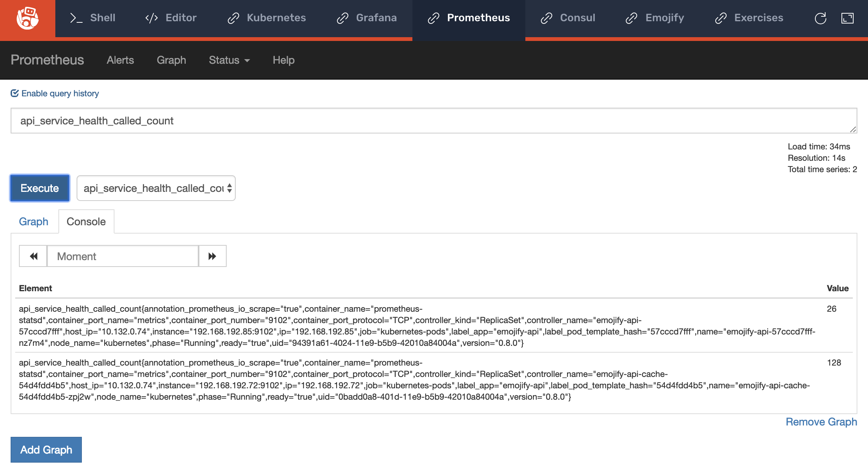Click the Add Graph button
The width and height of the screenshot is (868, 474).
(45, 449)
